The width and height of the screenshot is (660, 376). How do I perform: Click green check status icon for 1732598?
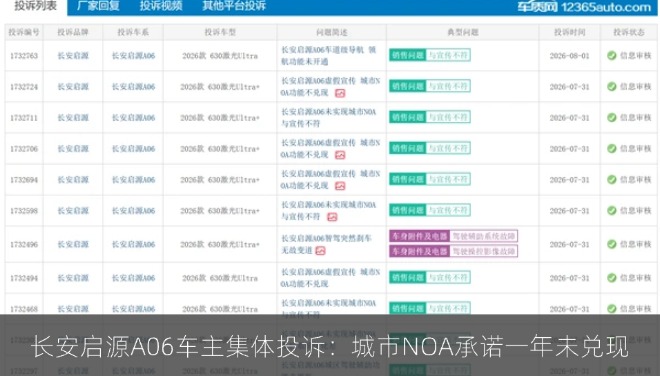pos(612,211)
